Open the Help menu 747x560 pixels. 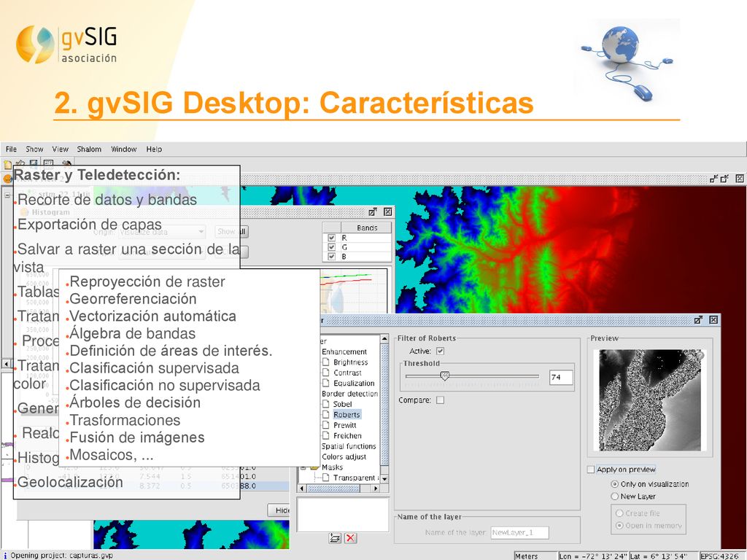tap(154, 149)
